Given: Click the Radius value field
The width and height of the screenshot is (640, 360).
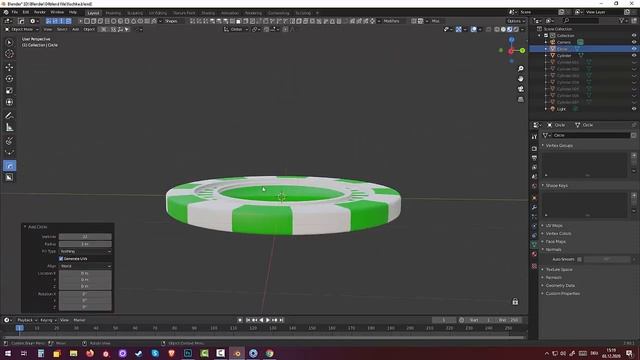Looking at the screenshot, I should 85,244.
